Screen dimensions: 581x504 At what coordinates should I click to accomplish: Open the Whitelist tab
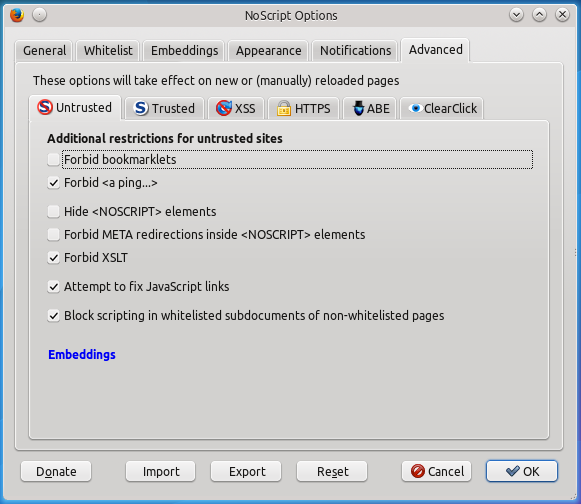(x=108, y=50)
